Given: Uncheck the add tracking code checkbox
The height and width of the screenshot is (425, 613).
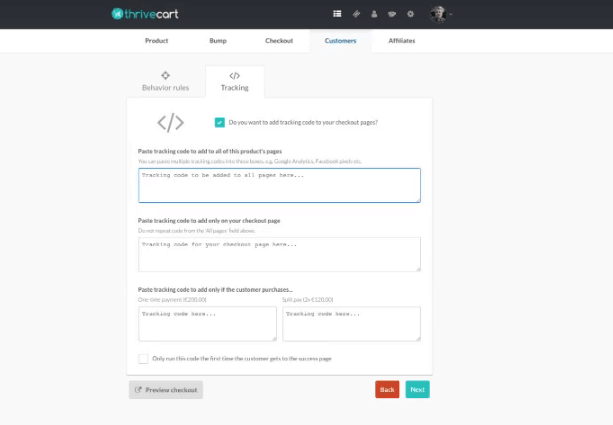Looking at the screenshot, I should [x=220, y=122].
